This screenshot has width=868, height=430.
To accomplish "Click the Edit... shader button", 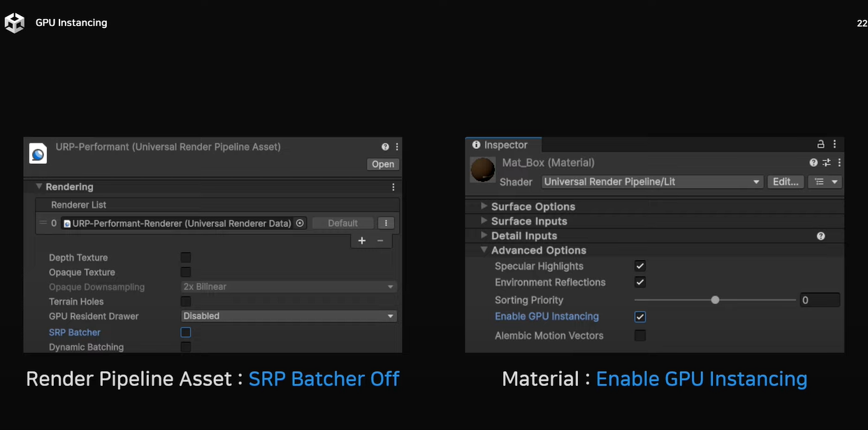I will point(786,182).
